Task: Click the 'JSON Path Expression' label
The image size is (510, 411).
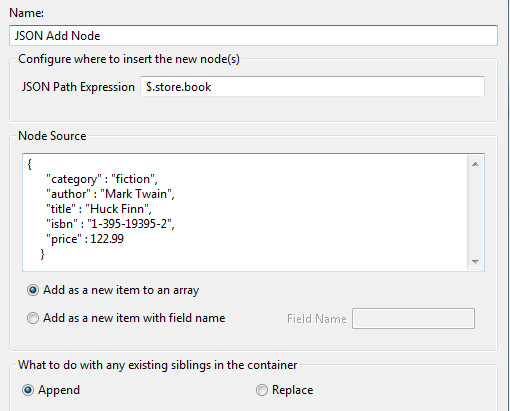Action: coord(78,87)
